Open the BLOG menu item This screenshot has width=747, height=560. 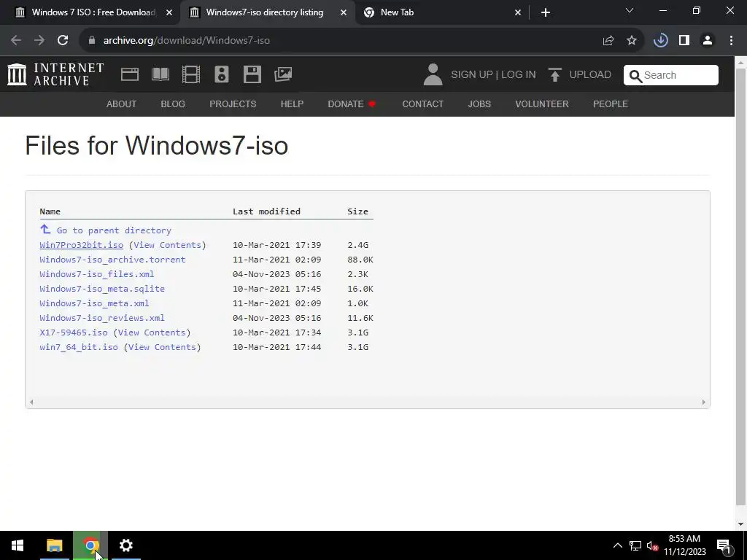click(173, 104)
